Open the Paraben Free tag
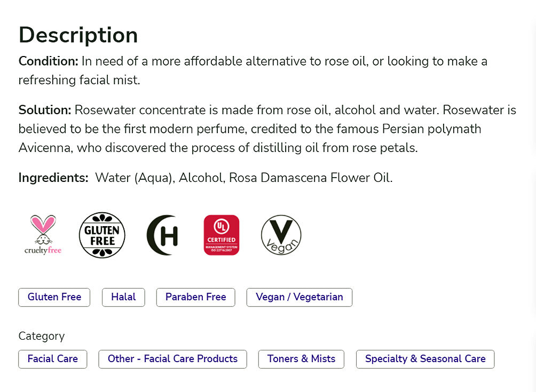The image size is (536, 392). (195, 297)
